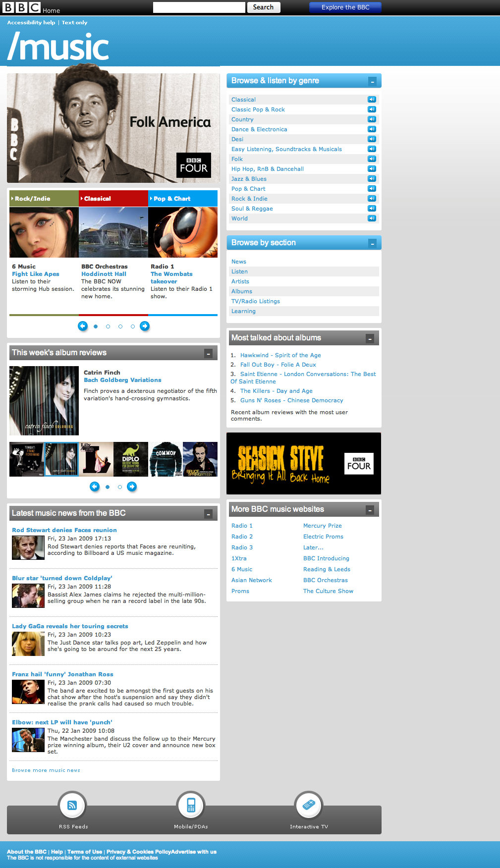Screen dimensions: 500x868
Task: Play the Classic Pop & Rock speaker icon
Action: tap(372, 109)
